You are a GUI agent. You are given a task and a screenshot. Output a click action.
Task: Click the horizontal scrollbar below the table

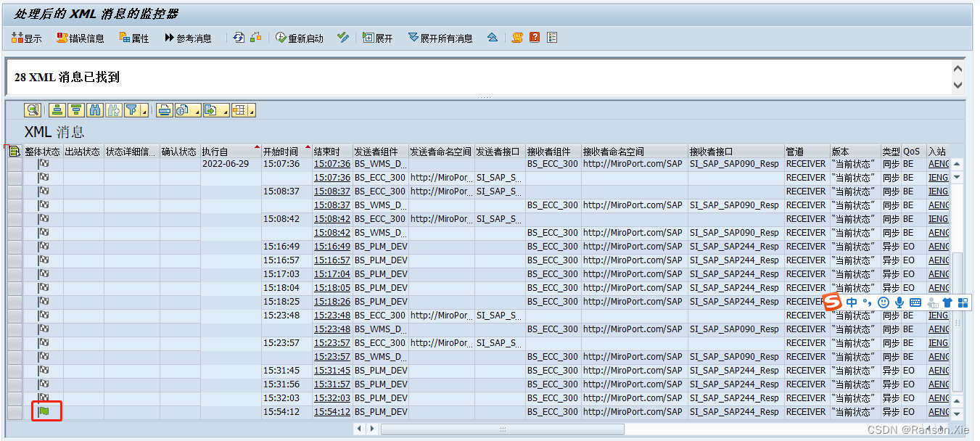pos(502,429)
